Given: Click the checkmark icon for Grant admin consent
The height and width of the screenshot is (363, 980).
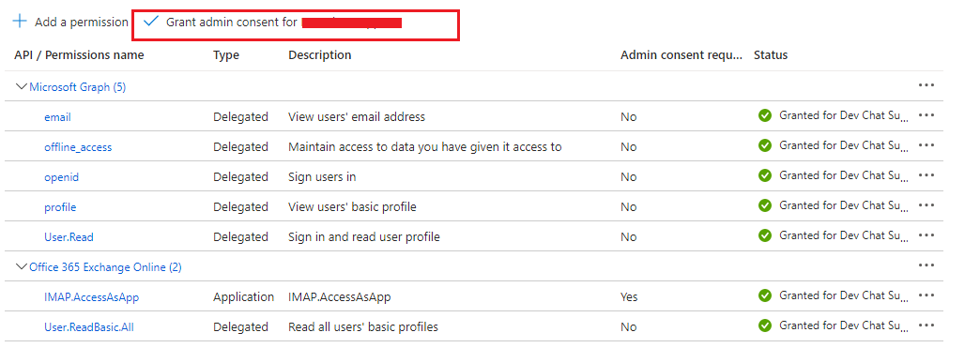Looking at the screenshot, I should coord(150,22).
